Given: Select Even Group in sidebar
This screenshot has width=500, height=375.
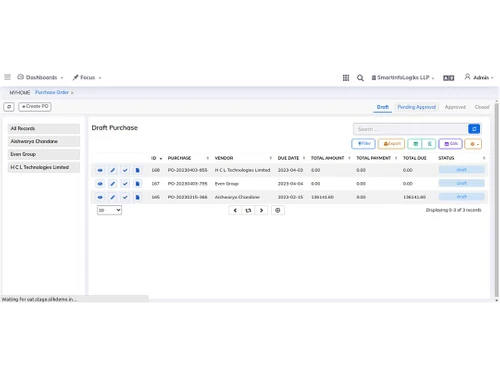Looking at the screenshot, I should click(44, 154).
